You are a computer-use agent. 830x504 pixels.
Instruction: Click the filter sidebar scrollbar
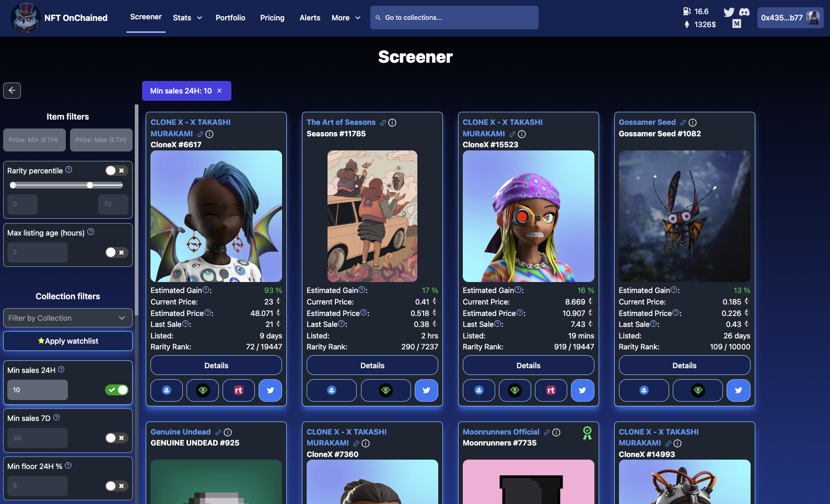coord(136,209)
